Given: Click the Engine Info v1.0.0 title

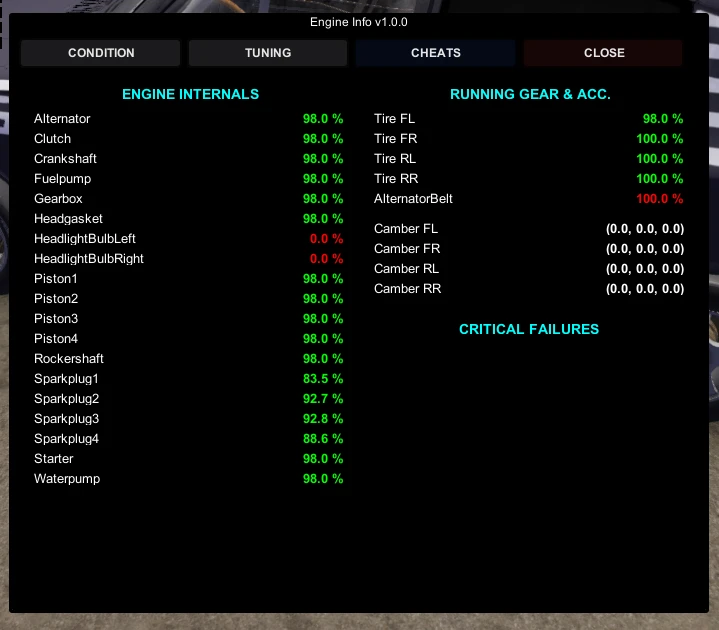Looking at the screenshot, I should (359, 22).
